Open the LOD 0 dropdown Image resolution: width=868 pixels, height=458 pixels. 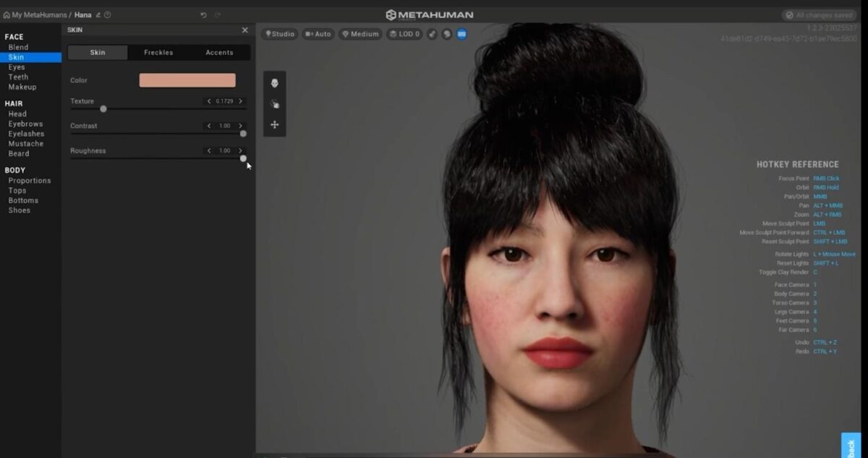(x=404, y=33)
